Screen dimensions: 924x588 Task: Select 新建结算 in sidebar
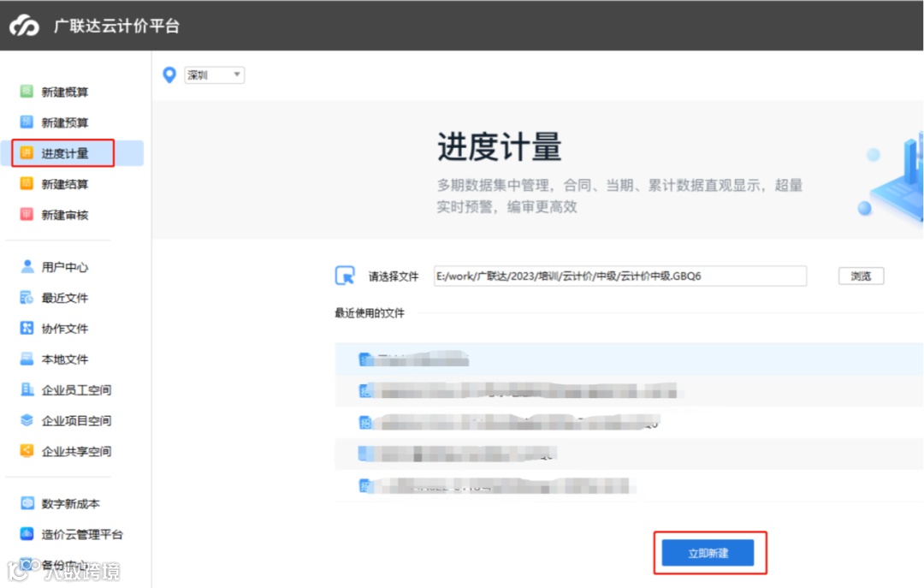[x=65, y=184]
